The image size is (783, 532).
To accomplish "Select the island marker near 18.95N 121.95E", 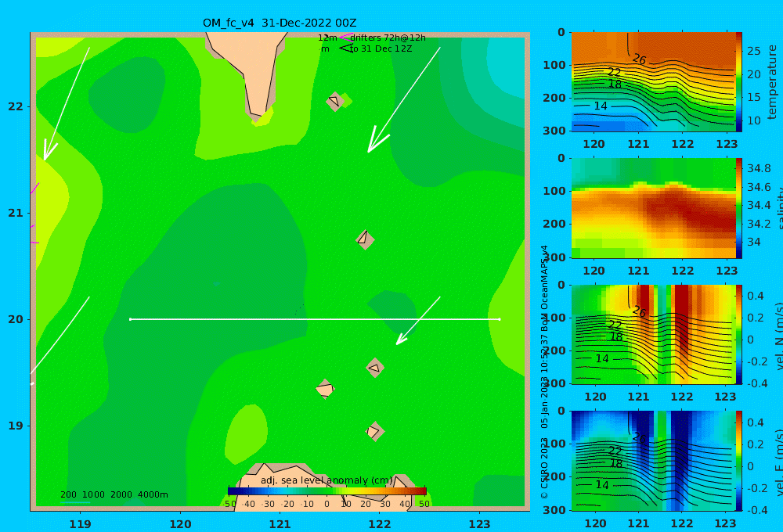I will [374, 432].
